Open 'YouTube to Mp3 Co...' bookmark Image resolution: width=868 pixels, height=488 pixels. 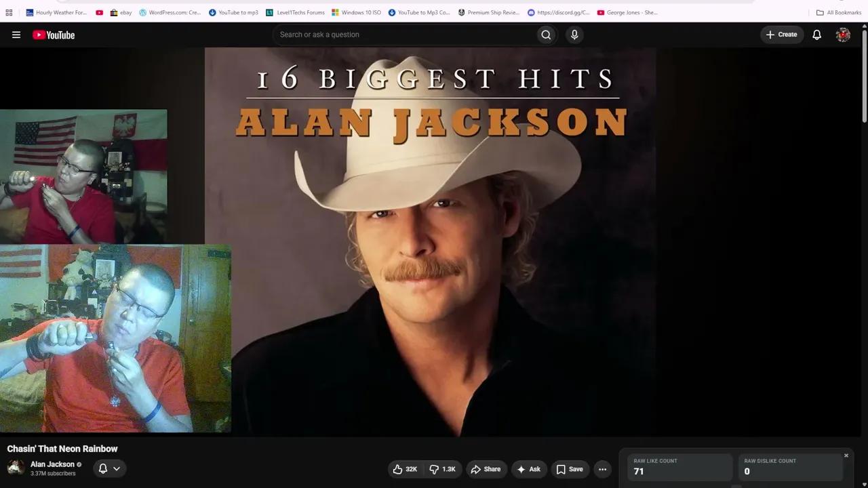[x=419, y=12]
